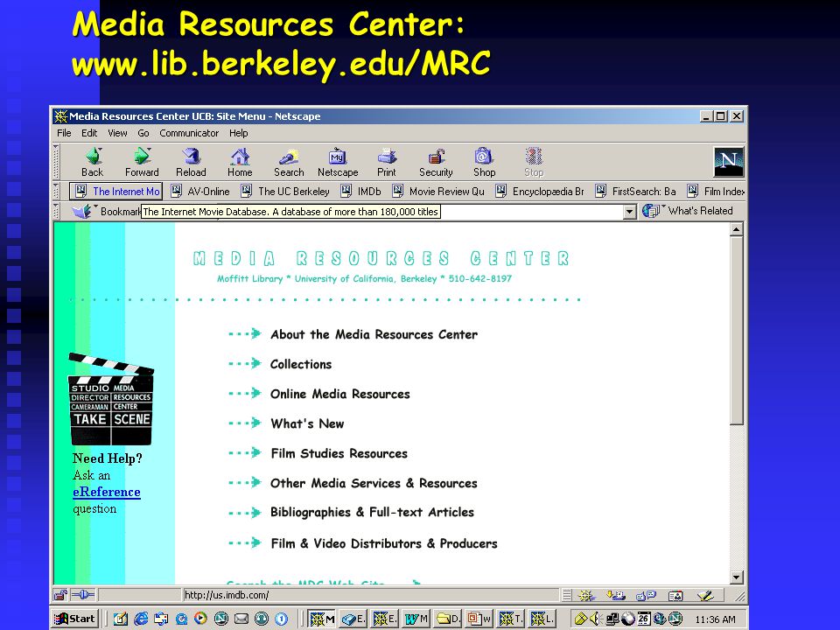
Task: Open Newsgroups from the component bar
Action: click(x=646, y=596)
